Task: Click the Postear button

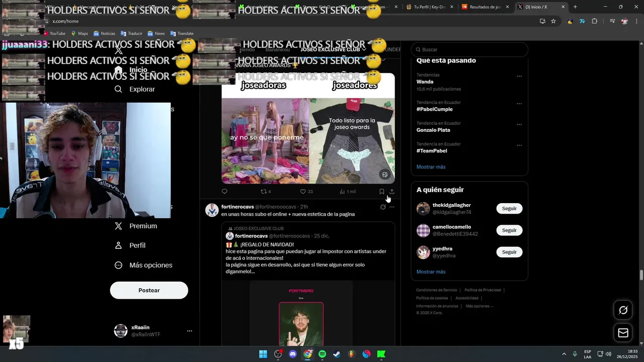Action: [x=149, y=290]
